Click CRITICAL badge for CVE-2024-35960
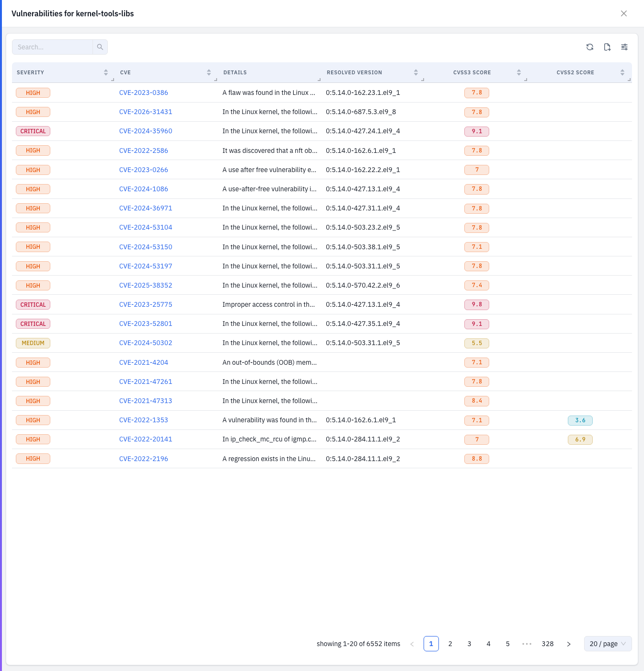Screen dimensions: 644x671 point(33,131)
